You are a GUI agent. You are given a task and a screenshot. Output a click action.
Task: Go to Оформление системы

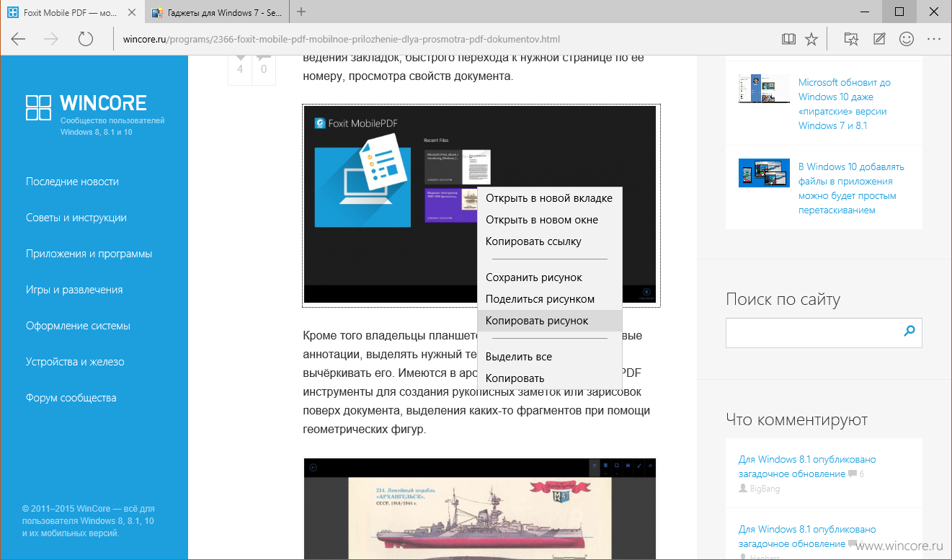click(78, 326)
